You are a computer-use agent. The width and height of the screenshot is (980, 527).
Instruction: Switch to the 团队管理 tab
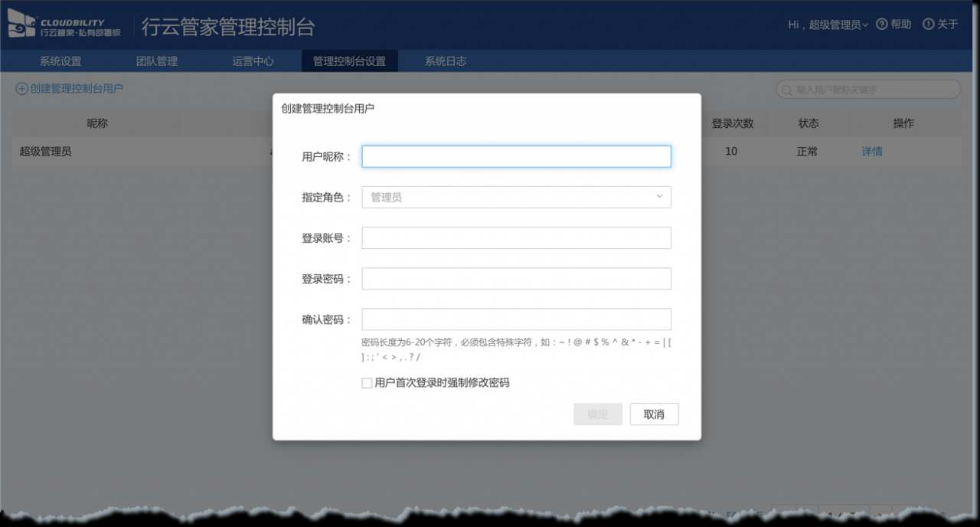tap(157, 61)
